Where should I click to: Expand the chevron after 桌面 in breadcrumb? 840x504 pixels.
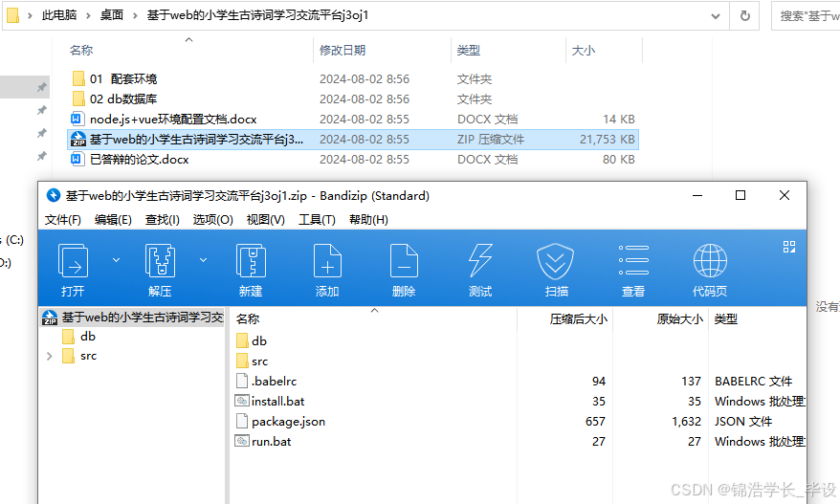[x=136, y=15]
